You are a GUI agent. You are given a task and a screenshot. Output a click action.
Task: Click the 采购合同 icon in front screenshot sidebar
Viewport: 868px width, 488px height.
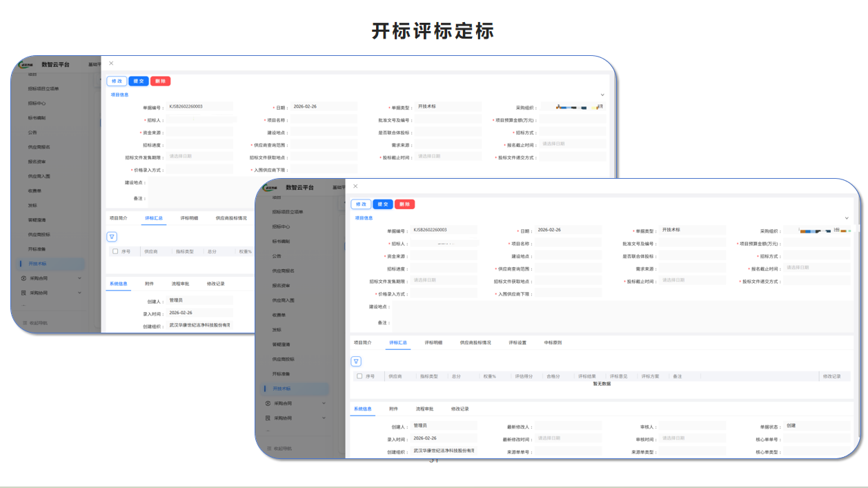268,403
